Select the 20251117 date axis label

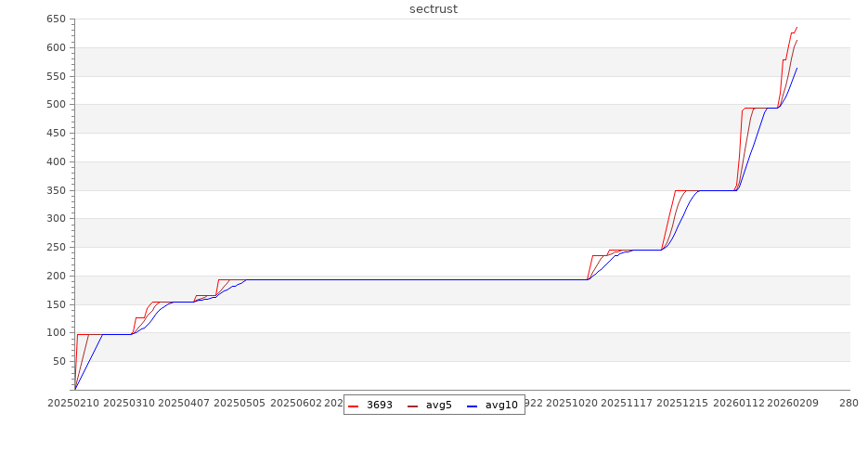pyautogui.click(x=628, y=403)
